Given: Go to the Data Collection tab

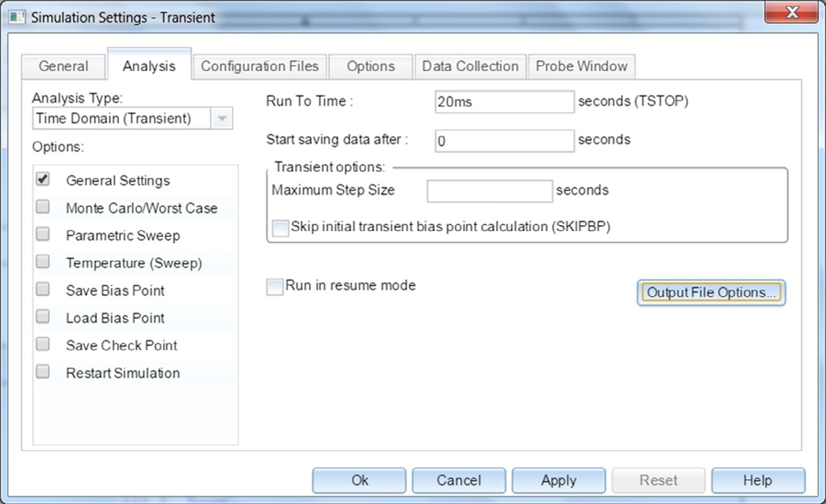Looking at the screenshot, I should 470,67.
